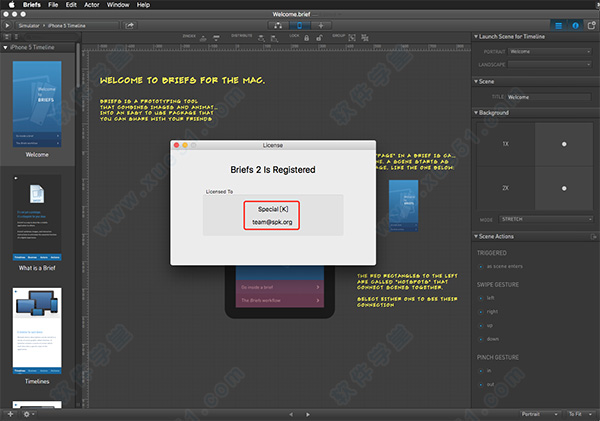Click the 'Briefs 2 Is Registered' heading
This screenshot has width=600, height=421.
[x=273, y=170]
